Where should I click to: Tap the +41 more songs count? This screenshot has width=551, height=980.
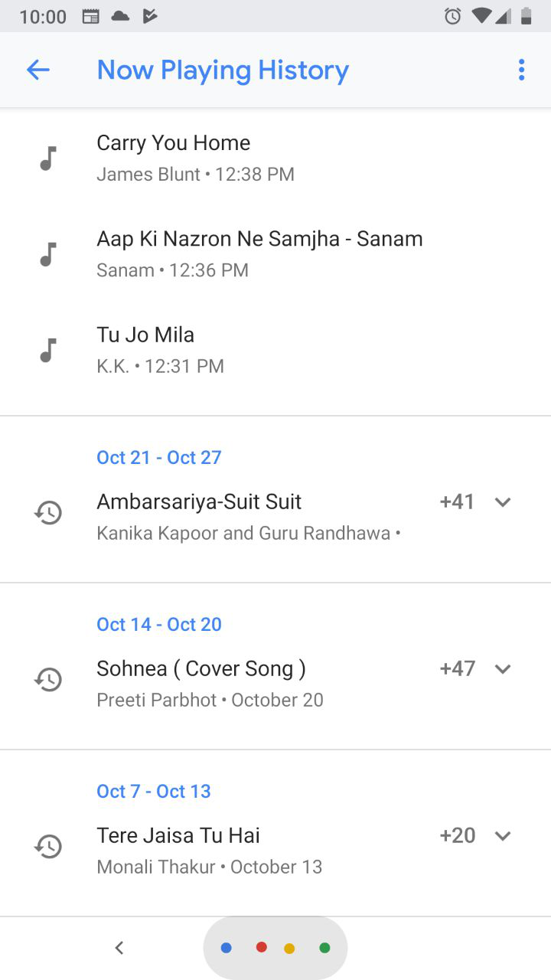point(457,502)
